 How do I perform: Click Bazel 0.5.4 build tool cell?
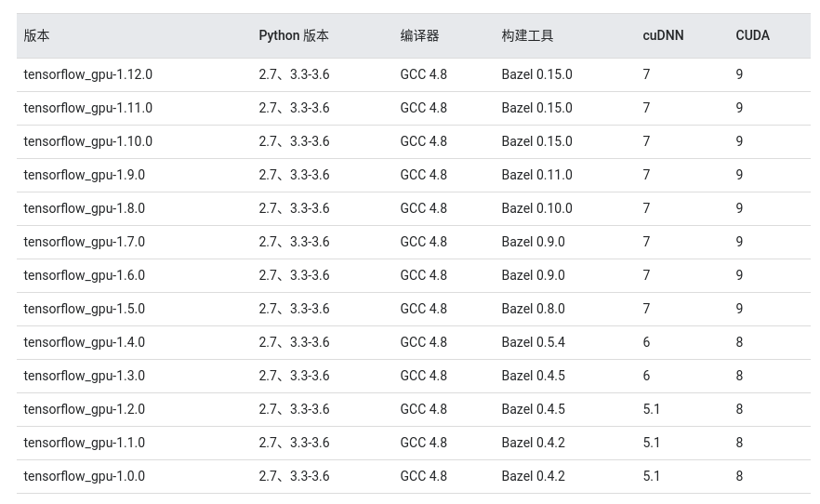point(533,342)
